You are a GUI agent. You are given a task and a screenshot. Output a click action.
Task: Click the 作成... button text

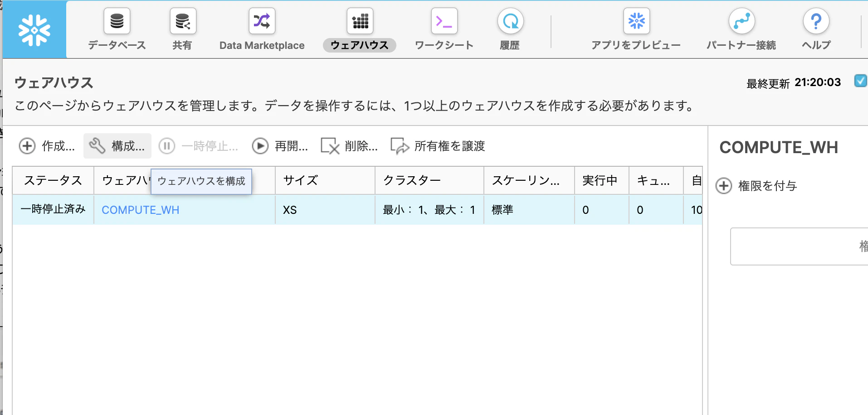[x=59, y=146]
